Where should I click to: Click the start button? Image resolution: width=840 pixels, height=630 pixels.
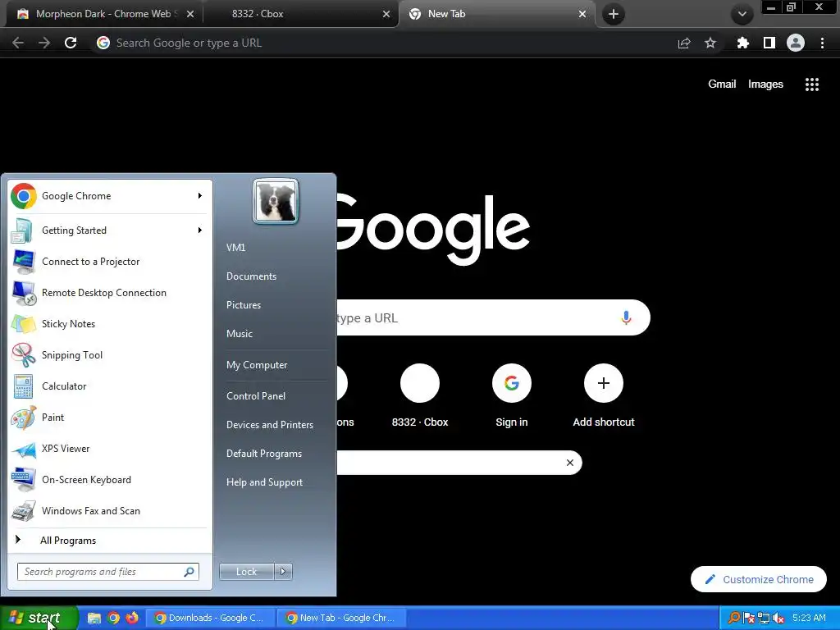(39, 618)
